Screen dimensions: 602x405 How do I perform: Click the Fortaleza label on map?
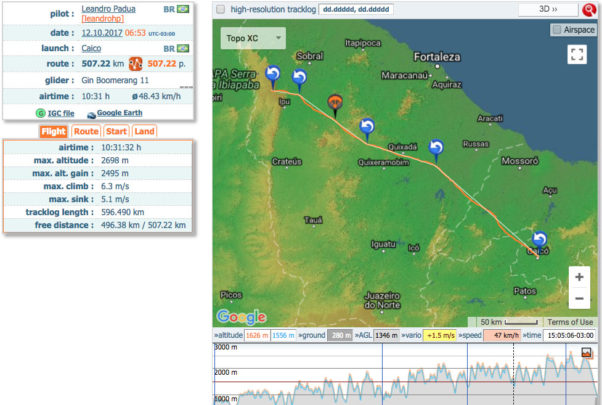tap(437, 57)
